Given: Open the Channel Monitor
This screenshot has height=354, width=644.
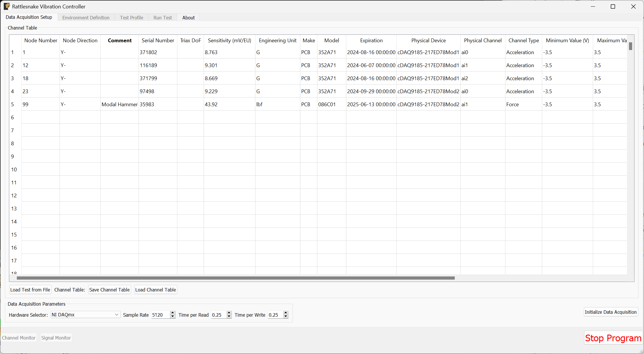Looking at the screenshot, I should [x=19, y=338].
